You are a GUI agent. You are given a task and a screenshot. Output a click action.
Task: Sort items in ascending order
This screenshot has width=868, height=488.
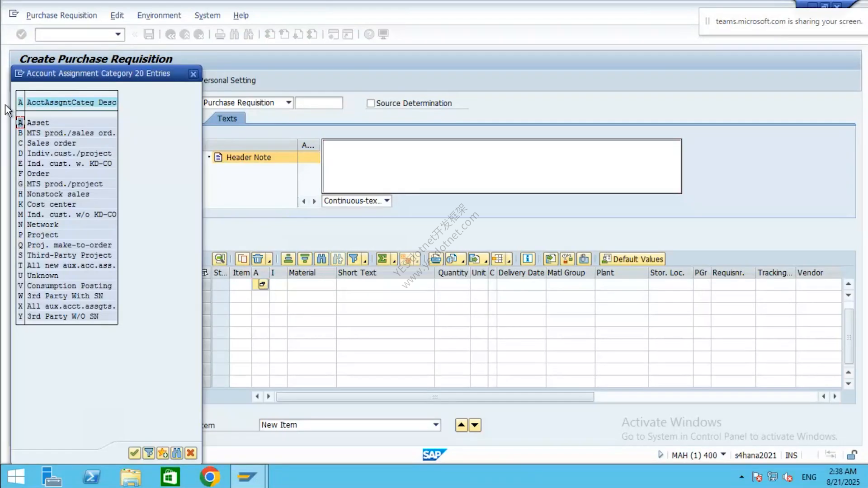(x=288, y=259)
